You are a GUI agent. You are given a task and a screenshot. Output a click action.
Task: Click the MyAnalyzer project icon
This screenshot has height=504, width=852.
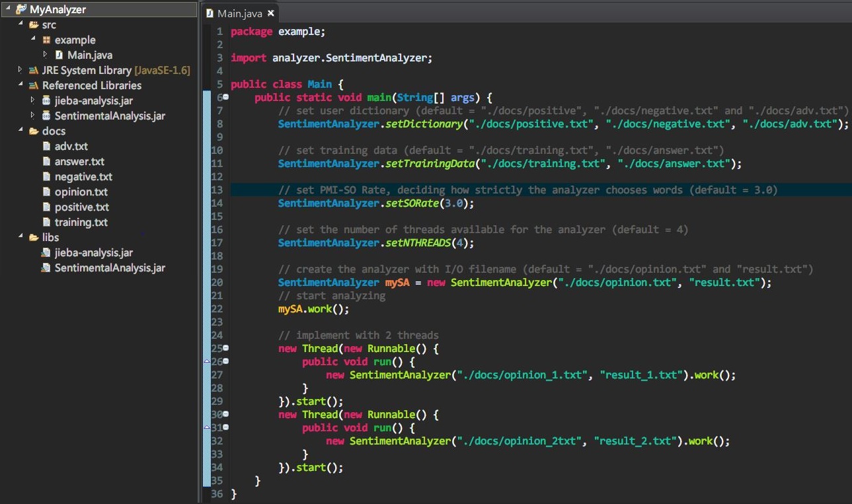21,10
